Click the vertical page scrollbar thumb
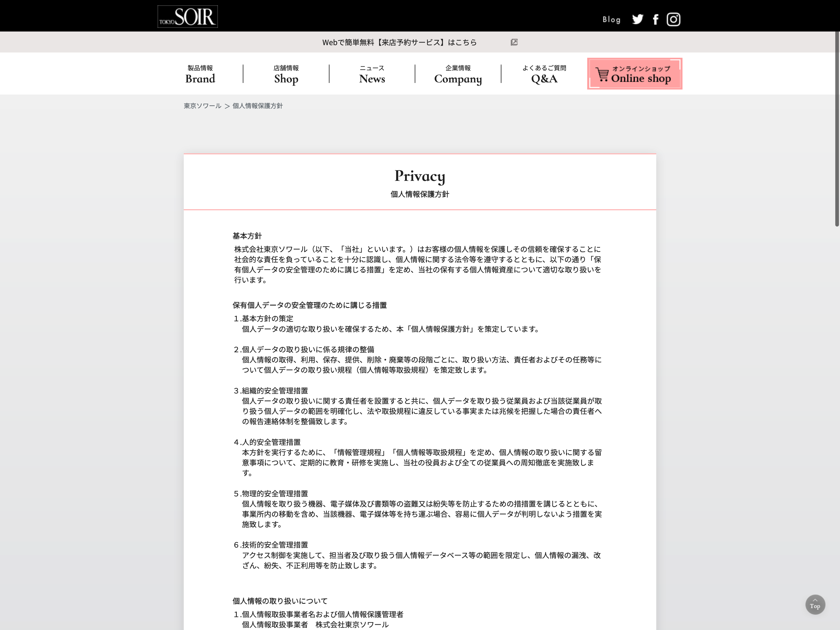 [x=837, y=129]
